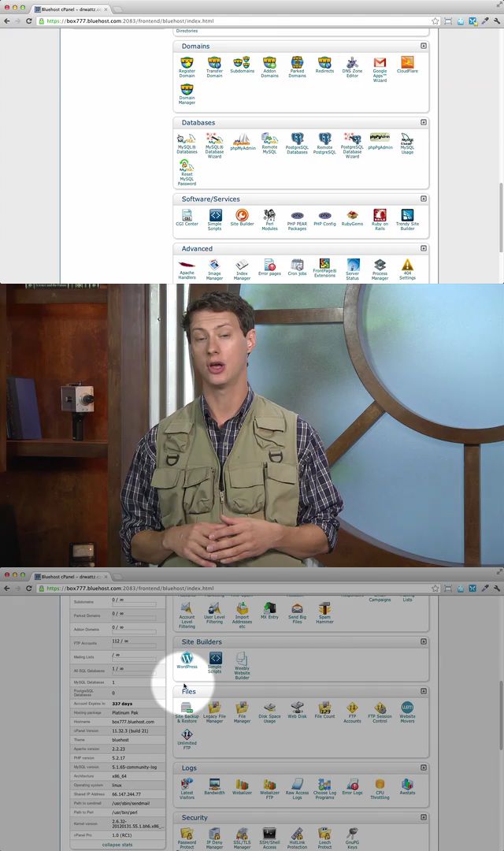The height and width of the screenshot is (851, 504).
Task: Open the Subdomains icon
Action: coord(242,65)
